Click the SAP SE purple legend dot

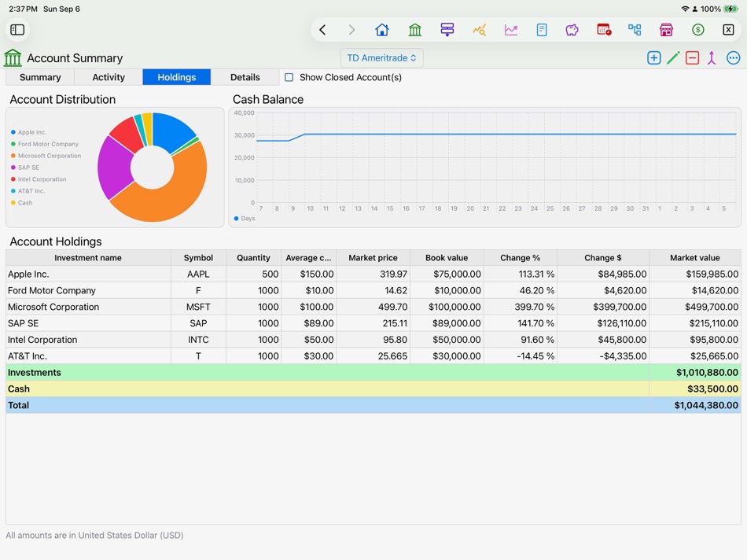13,168
